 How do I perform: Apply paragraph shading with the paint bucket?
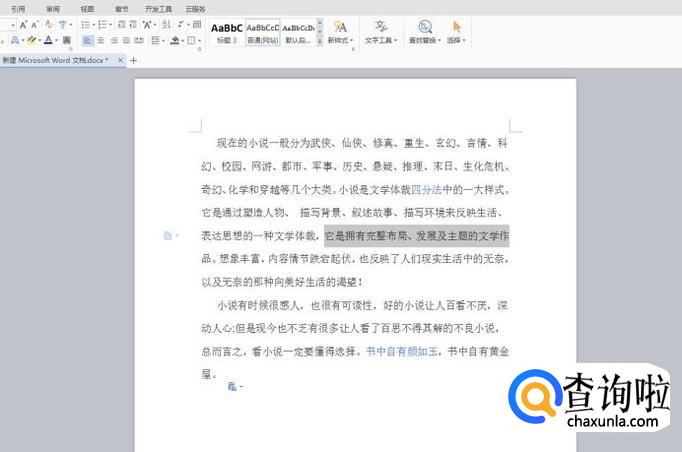174,40
